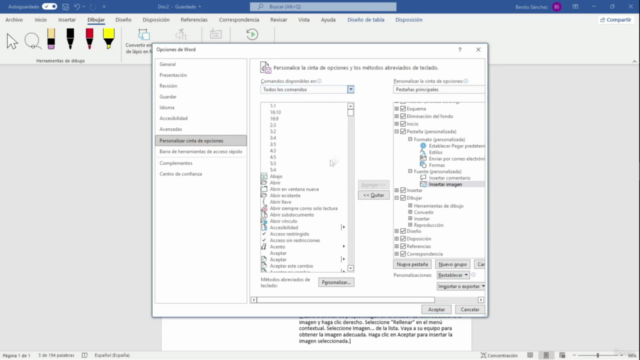
Task: Open 'Comandos disponibles en' dropdown
Action: click(x=351, y=89)
